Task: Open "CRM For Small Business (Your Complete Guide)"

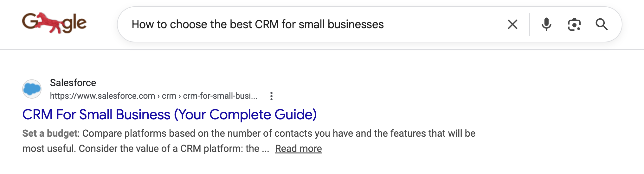Action: click(169, 115)
